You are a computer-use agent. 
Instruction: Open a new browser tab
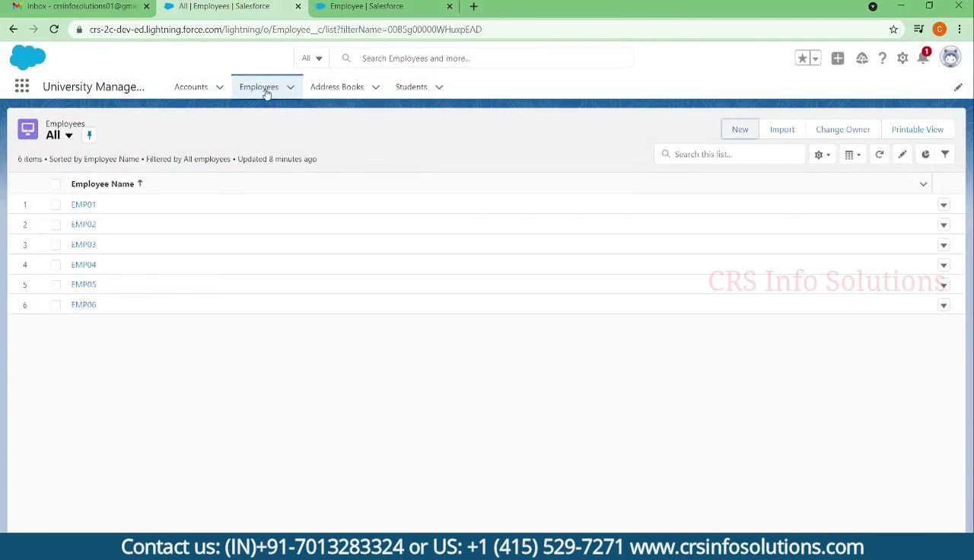click(473, 7)
